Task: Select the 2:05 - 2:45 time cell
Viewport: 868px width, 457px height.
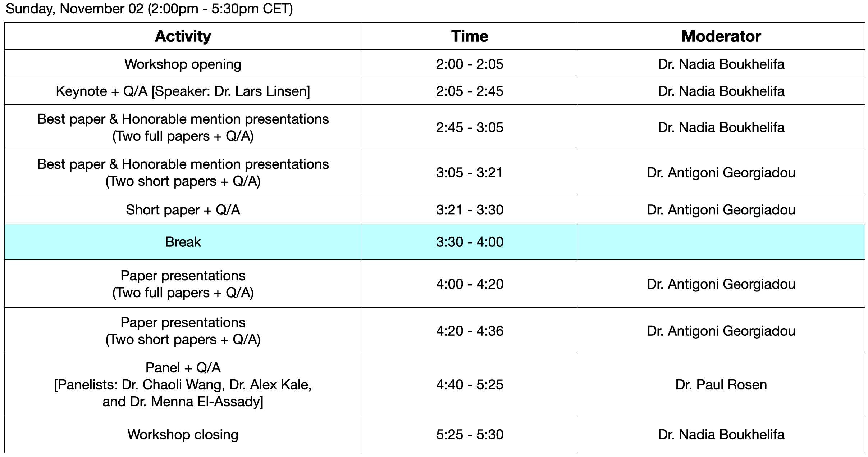Action: pyautogui.click(x=470, y=91)
